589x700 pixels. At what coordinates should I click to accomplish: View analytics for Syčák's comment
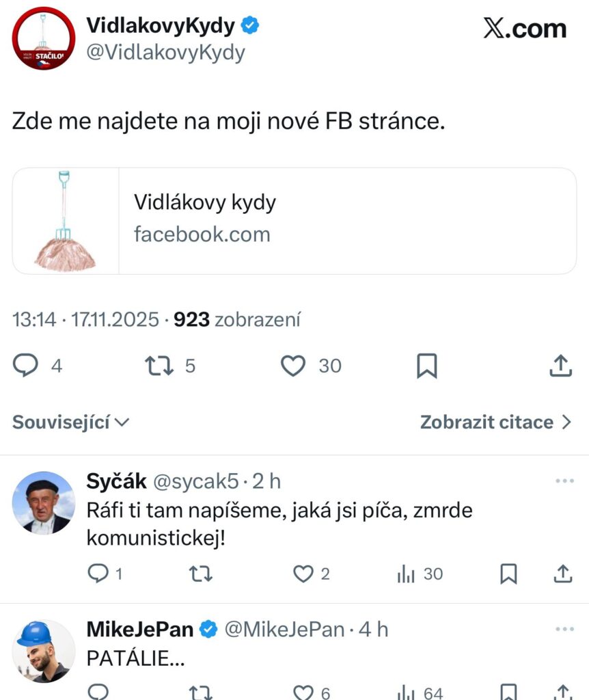(x=407, y=574)
